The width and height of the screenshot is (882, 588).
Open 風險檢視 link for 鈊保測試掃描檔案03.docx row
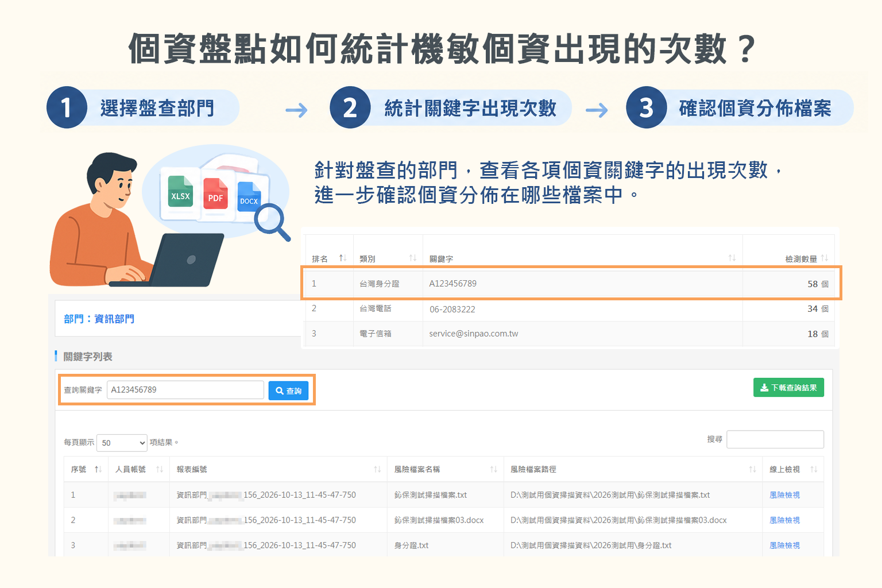(x=784, y=520)
